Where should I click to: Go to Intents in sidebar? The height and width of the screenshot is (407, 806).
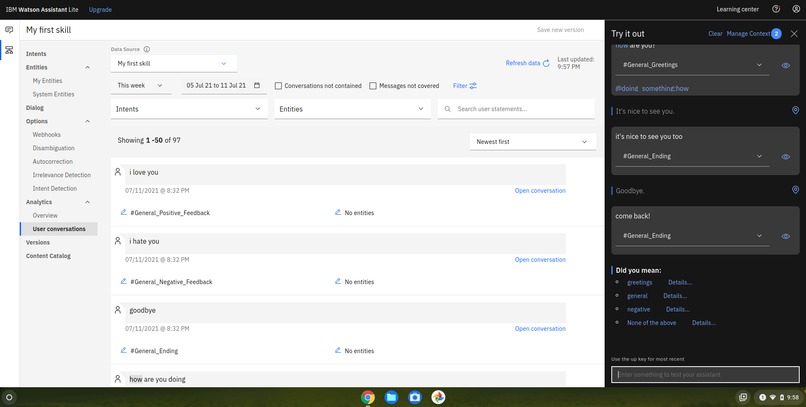tap(36, 54)
